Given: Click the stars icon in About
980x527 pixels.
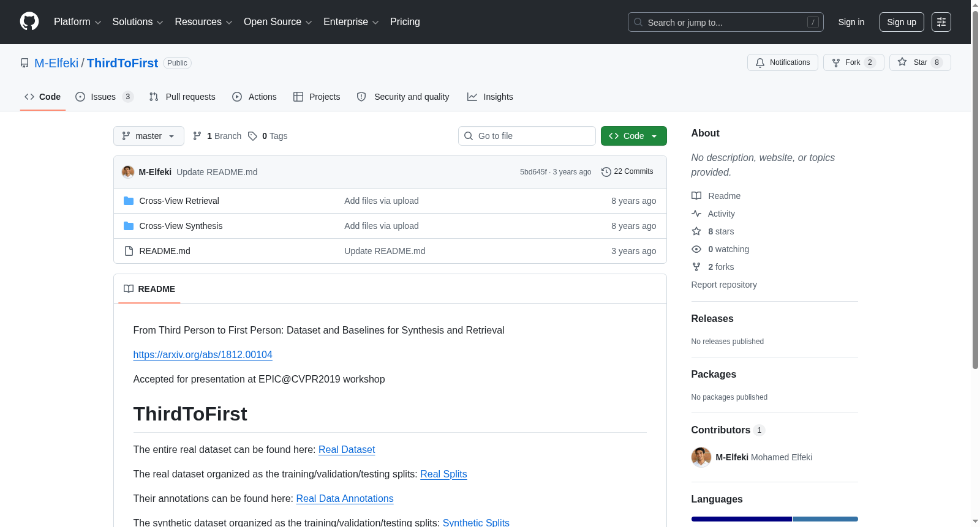Looking at the screenshot, I should coord(696,231).
